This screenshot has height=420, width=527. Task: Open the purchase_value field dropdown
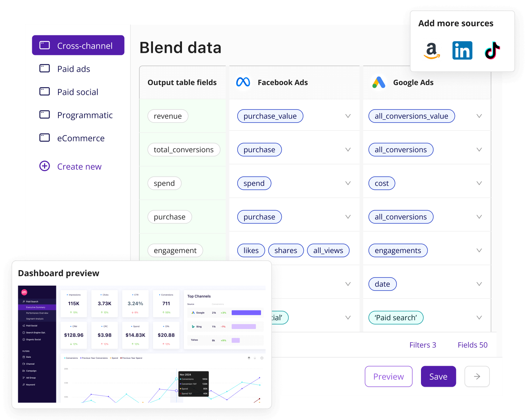[x=348, y=116]
